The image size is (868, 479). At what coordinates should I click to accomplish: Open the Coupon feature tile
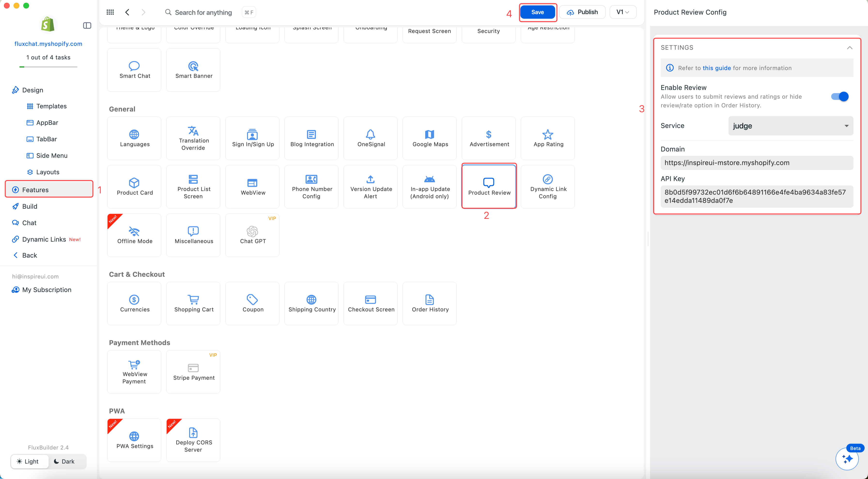(252, 303)
